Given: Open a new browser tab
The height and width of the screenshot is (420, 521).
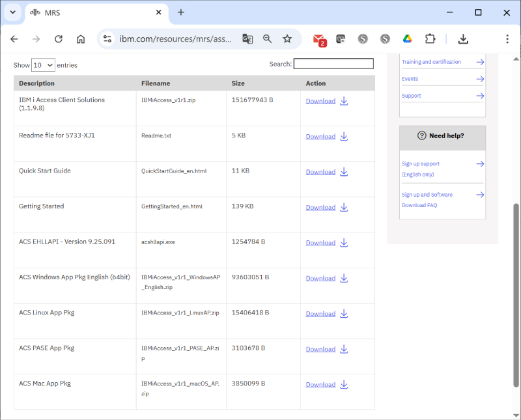Looking at the screenshot, I should (181, 12).
